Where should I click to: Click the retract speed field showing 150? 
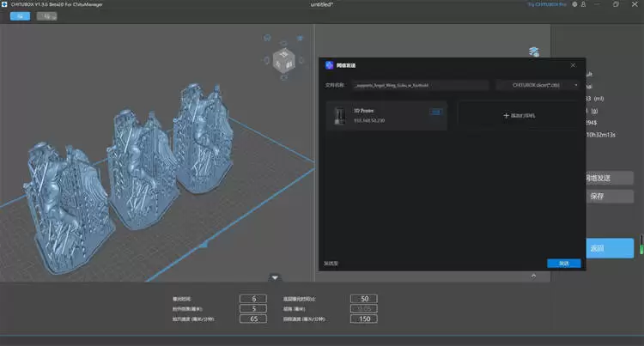click(363, 319)
